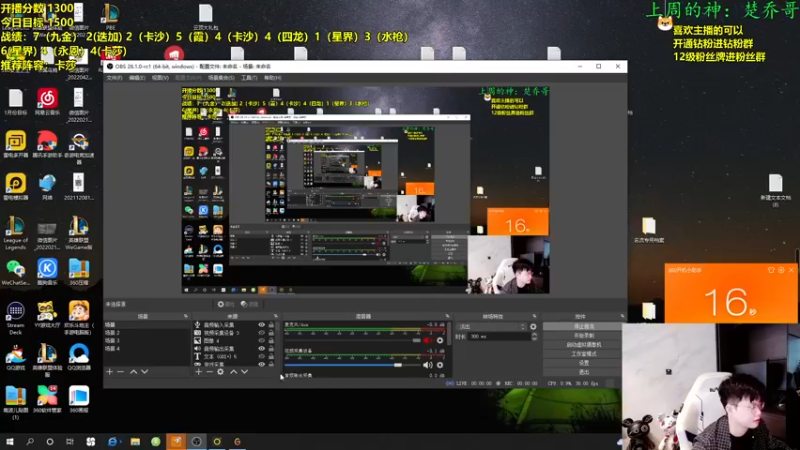Open transition properties gear next to 淡出
The height and width of the screenshot is (450, 800).
533,327
